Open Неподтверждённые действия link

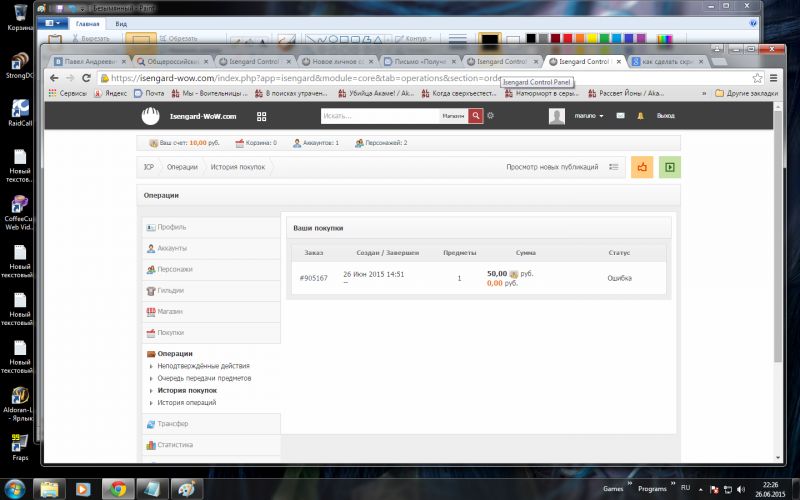203,366
